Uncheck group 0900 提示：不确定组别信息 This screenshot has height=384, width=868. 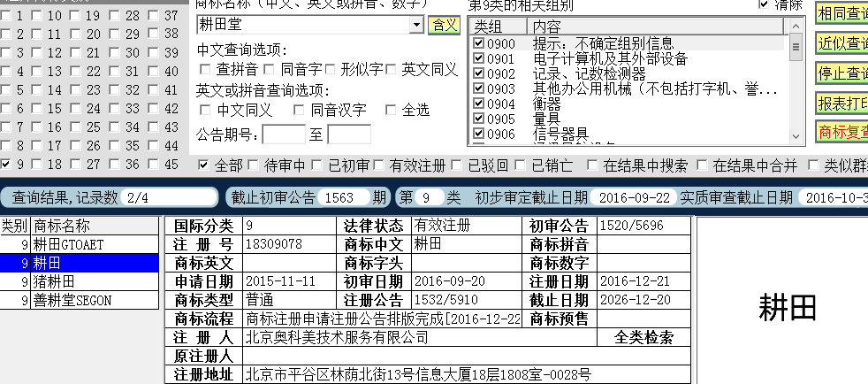479,43
